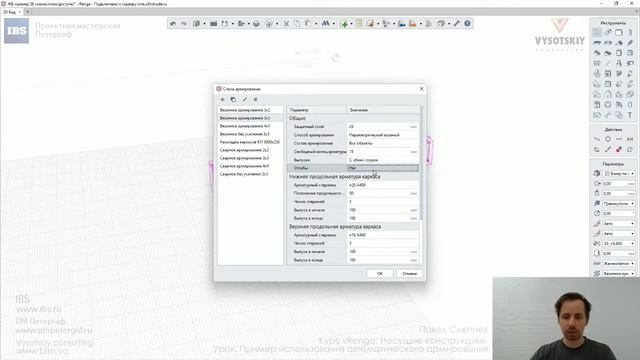
Task: Confirm the dialog with OK
Action: coord(380,273)
